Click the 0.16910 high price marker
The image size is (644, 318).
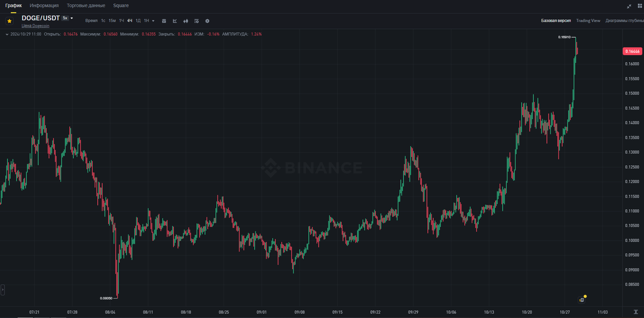(564, 37)
